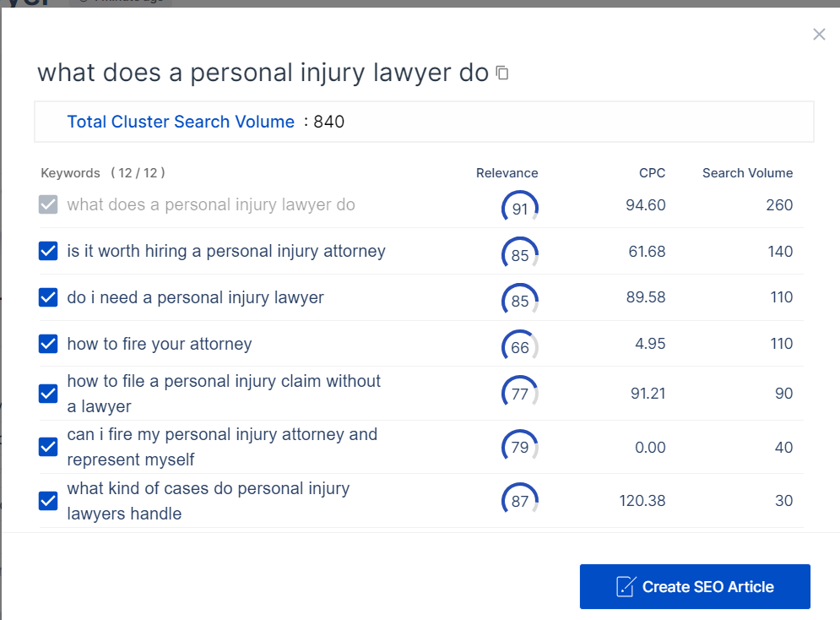Viewport: 840px width, 620px height.
Task: Toggle 'what kind of cases' keyword checkbox
Action: click(48, 501)
